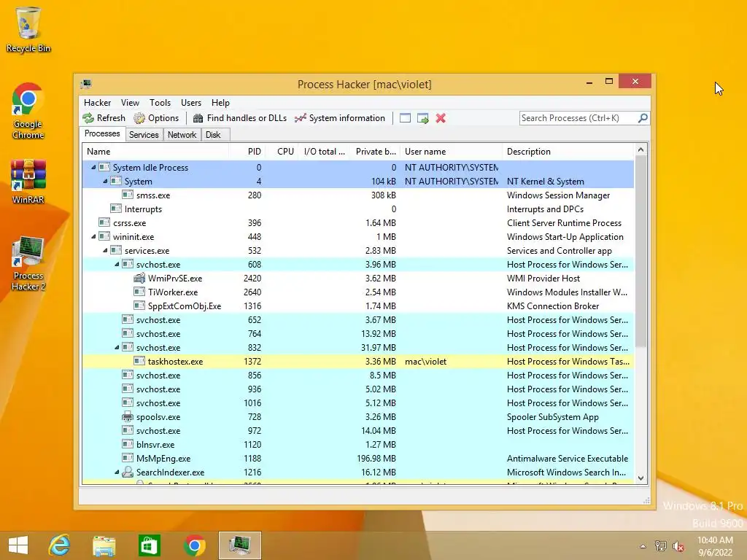Switch to the Network tab
747x560 pixels.
pyautogui.click(x=182, y=135)
